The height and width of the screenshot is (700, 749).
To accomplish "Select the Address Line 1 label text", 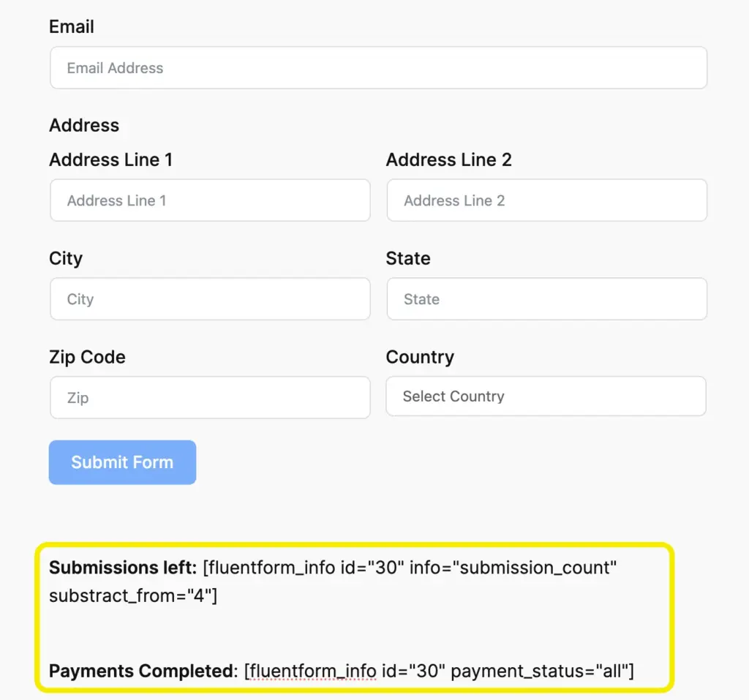I will coord(110,159).
